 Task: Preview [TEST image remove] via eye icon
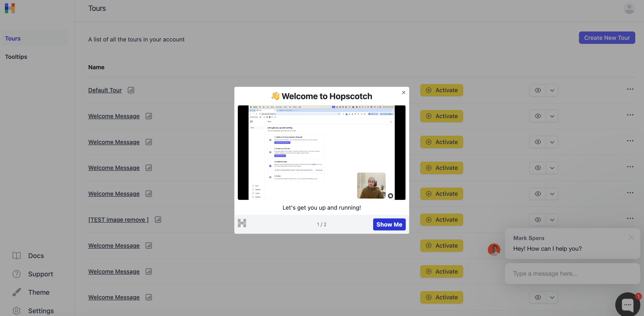[538, 220]
